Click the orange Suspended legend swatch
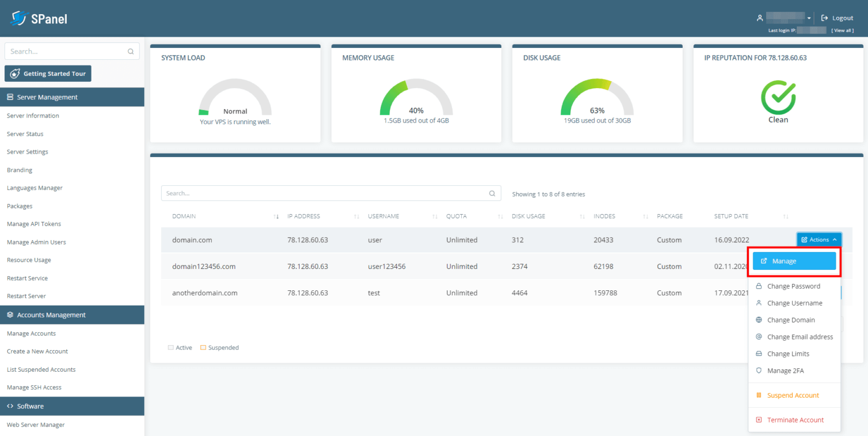 point(203,348)
